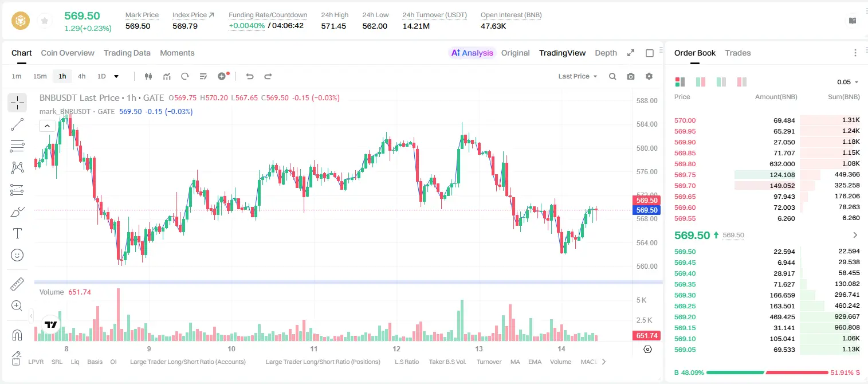Toggle the magnet snap mode
This screenshot has height=384, width=868.
coord(17,335)
